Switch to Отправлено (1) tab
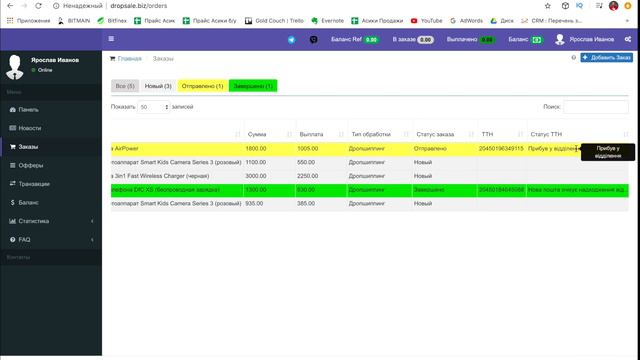This screenshot has width=640, height=360. coord(202,86)
